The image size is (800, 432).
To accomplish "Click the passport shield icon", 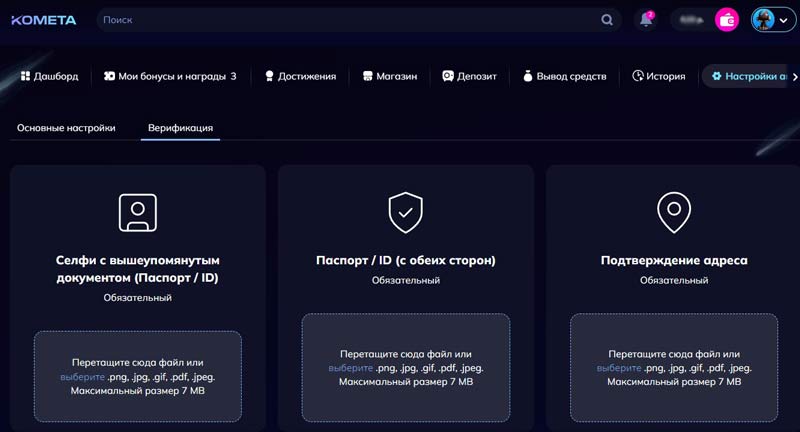I will 405,212.
